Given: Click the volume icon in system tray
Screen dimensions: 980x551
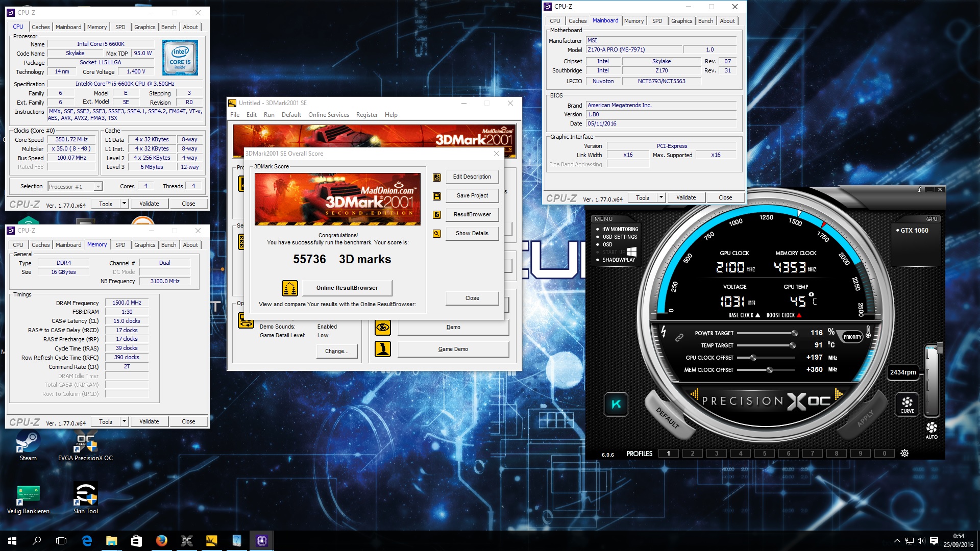Looking at the screenshot, I should (x=921, y=541).
